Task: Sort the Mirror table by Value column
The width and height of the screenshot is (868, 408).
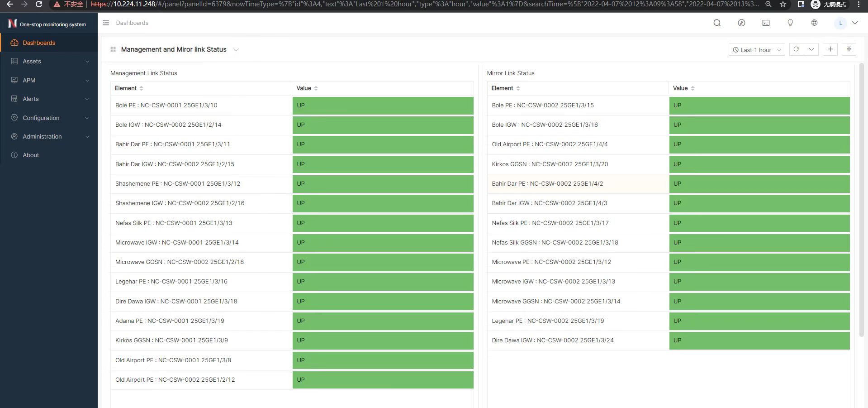Action: pyautogui.click(x=693, y=88)
